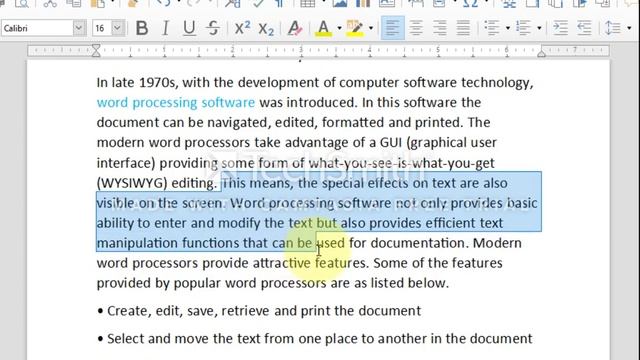Click the Clear Direct Formatting icon
Screen dimensions: 640x360
click(x=294, y=28)
